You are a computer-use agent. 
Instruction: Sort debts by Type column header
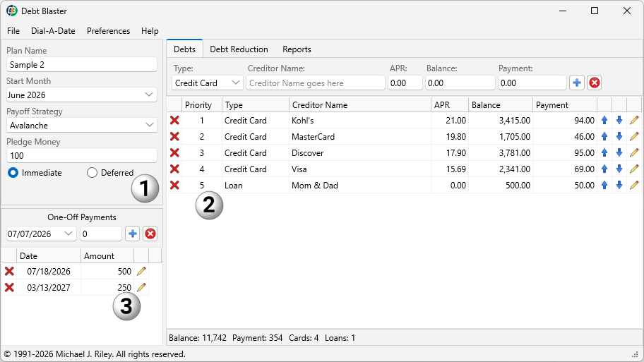click(x=256, y=105)
